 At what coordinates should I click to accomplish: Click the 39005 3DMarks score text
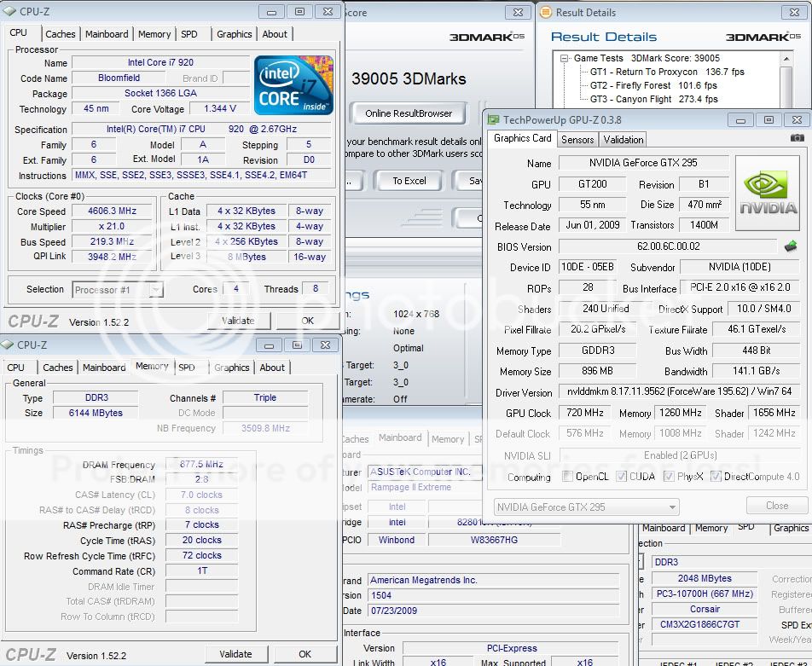tap(409, 78)
